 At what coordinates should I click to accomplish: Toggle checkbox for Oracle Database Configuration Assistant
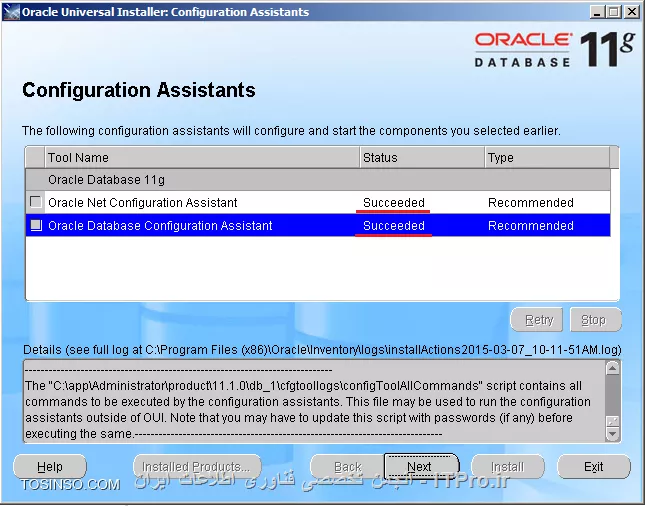click(x=36, y=225)
